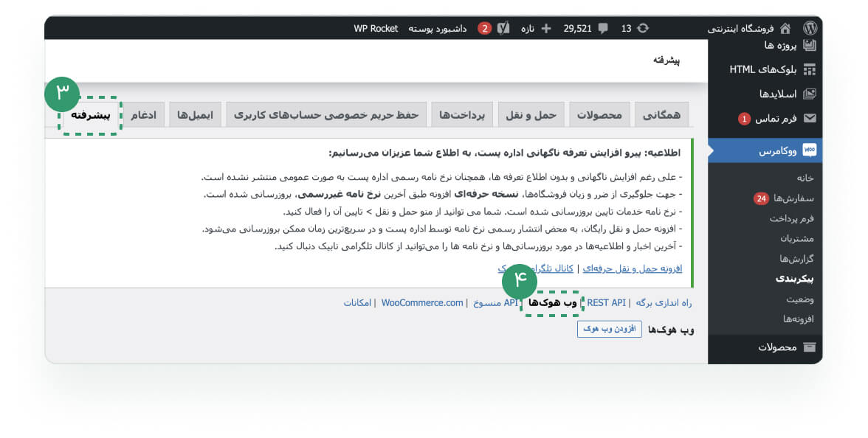The width and height of the screenshot is (868, 438).
Task: Open سفارش‌ها (Orders) in the WooCommerce submenu
Action: (x=793, y=198)
